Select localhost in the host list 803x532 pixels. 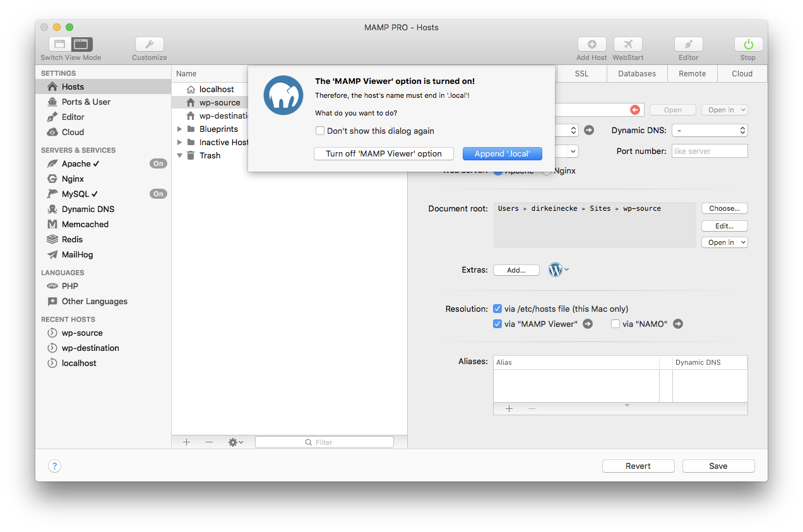pos(217,89)
